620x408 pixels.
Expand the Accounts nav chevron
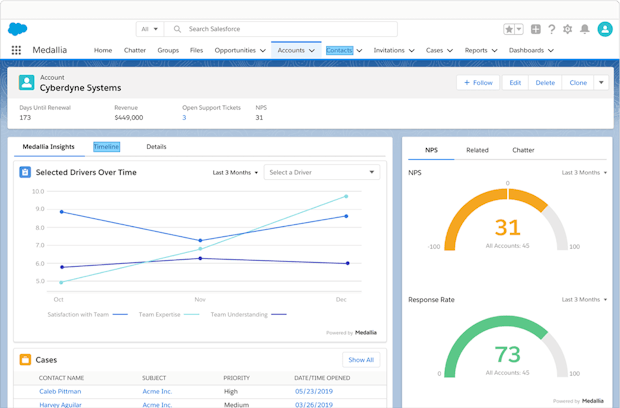point(312,51)
